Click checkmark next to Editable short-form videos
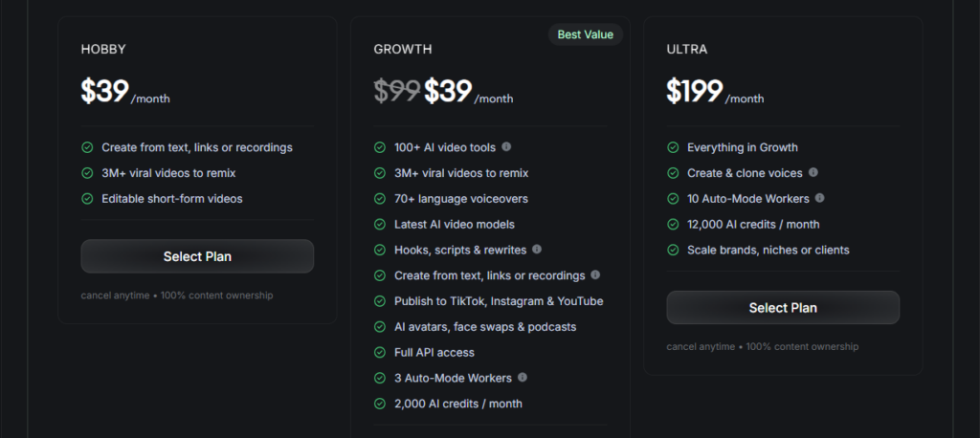 coord(87,199)
